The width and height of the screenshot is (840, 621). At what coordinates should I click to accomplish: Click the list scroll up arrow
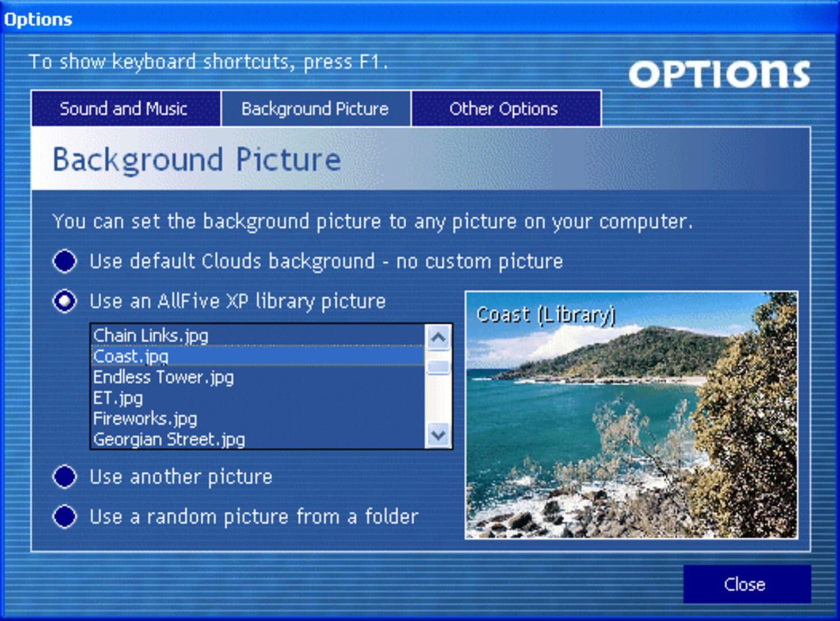(x=438, y=337)
